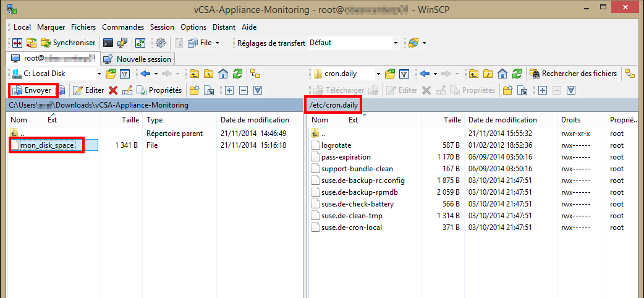Screen dimensions: 644x298
Task: Open the C: Local Disk drive dropdown
Action: click(99, 74)
